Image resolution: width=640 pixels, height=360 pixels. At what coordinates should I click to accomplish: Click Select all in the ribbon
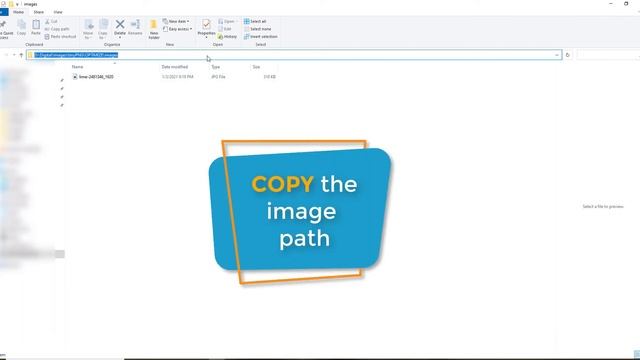[x=255, y=21]
